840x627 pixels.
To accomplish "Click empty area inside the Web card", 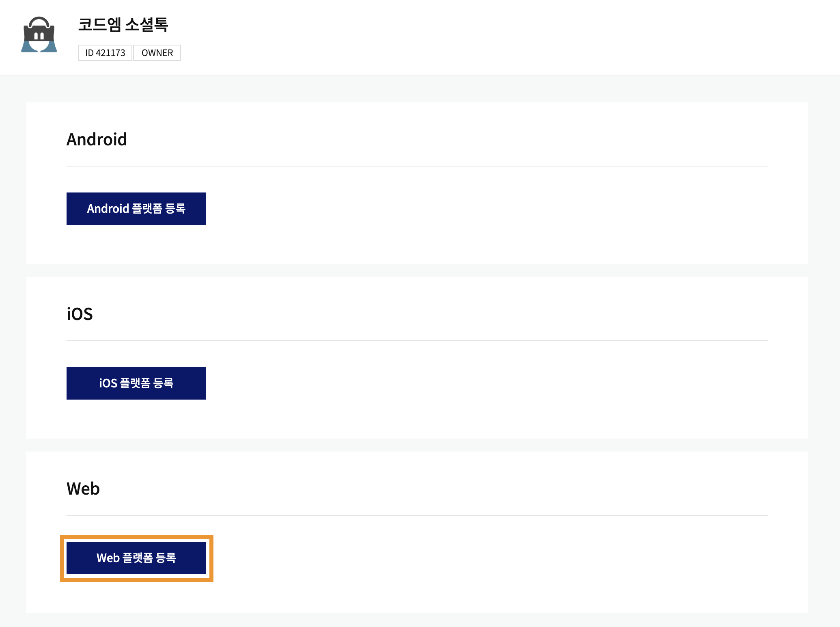I will click(x=487, y=564).
